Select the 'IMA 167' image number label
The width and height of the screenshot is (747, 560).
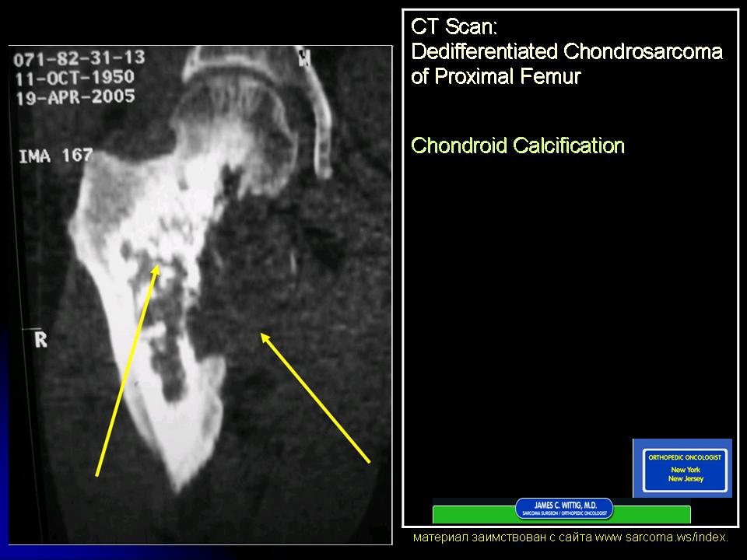pyautogui.click(x=56, y=156)
